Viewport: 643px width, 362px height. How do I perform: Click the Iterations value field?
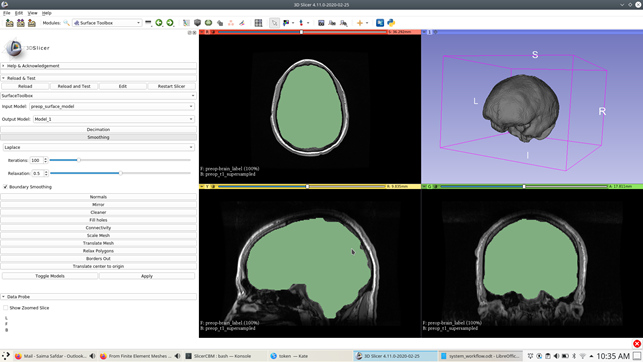point(37,160)
